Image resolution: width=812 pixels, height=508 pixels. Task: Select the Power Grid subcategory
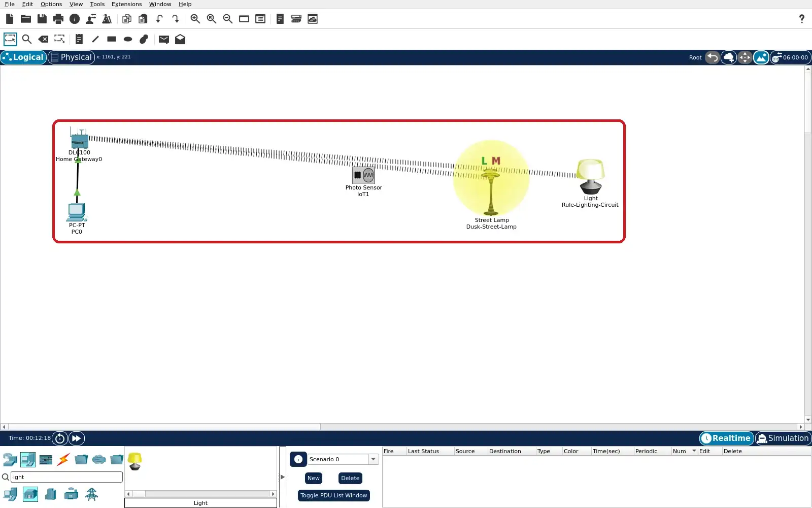[91, 494]
